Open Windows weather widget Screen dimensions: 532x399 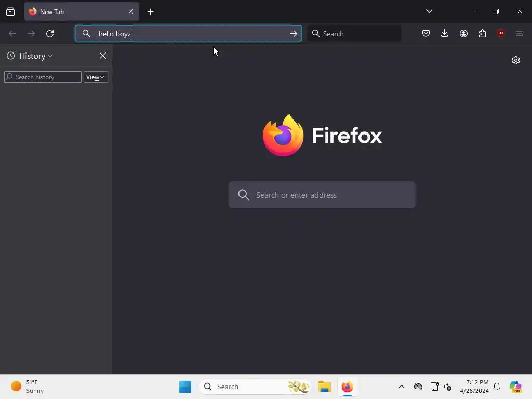pos(27,387)
